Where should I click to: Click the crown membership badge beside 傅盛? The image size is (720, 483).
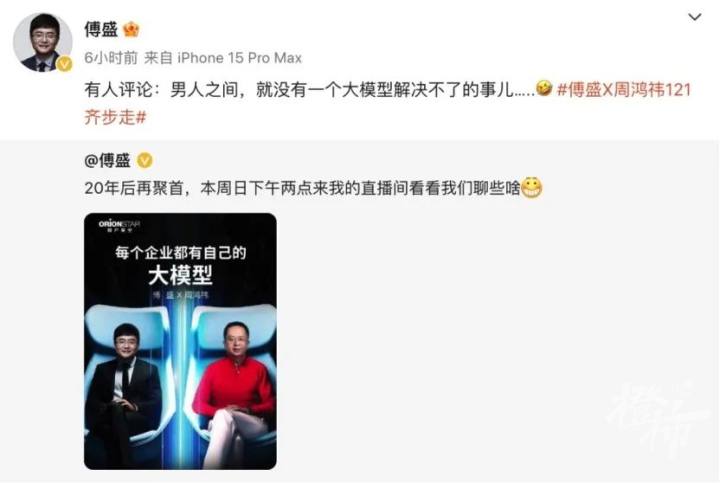(x=131, y=29)
